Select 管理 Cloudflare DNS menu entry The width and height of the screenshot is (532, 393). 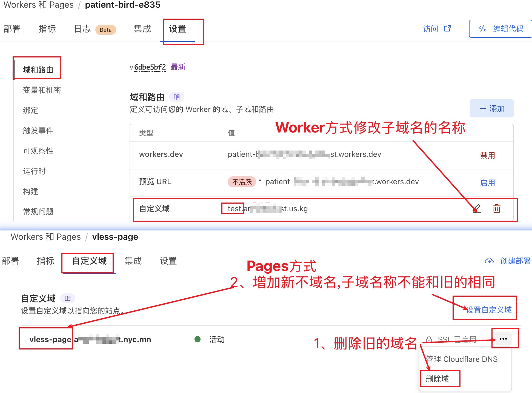[x=462, y=359]
